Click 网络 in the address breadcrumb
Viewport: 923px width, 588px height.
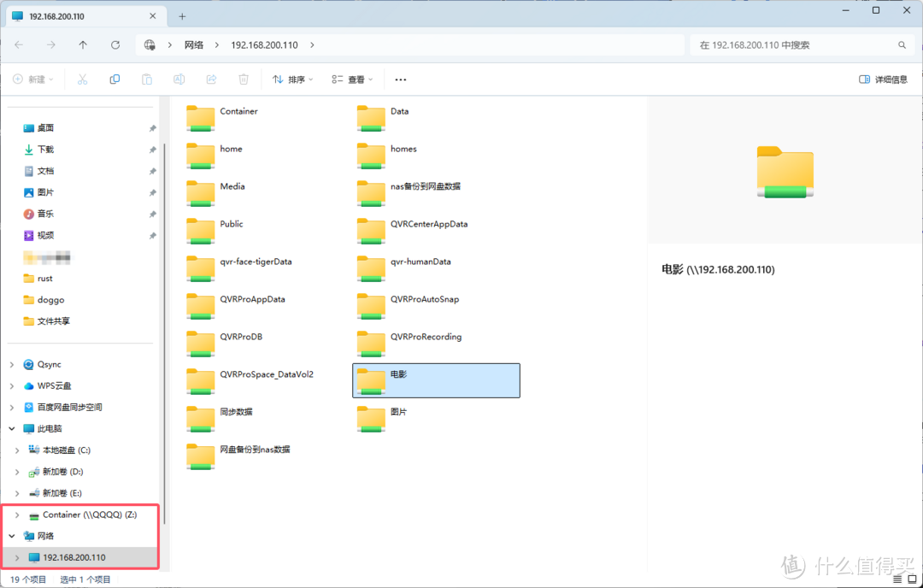tap(194, 45)
